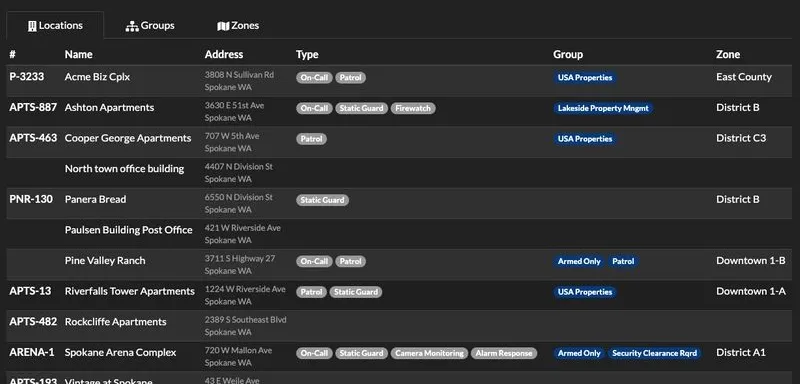Click USA Properties group in Riverfalls Tower row
The width and height of the screenshot is (800, 384).
[585, 292]
